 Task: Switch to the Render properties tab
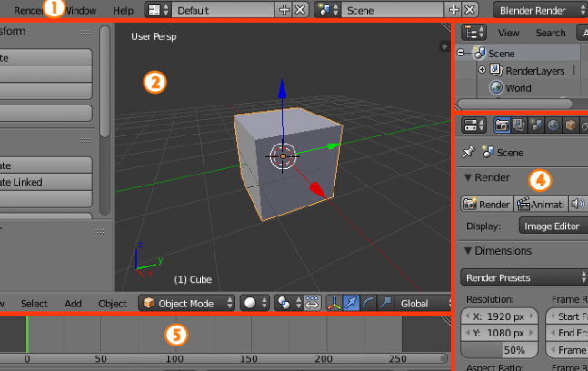(x=502, y=125)
